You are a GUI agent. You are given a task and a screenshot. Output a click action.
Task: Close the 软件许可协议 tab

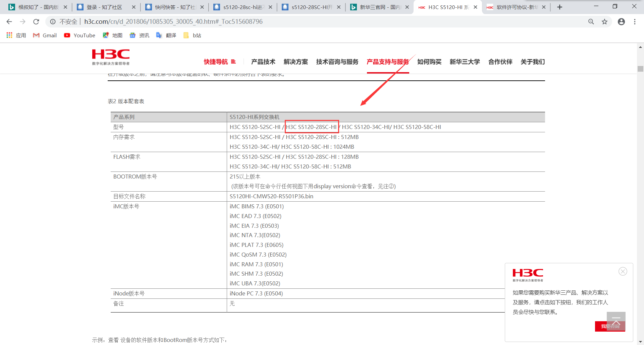pos(544,7)
